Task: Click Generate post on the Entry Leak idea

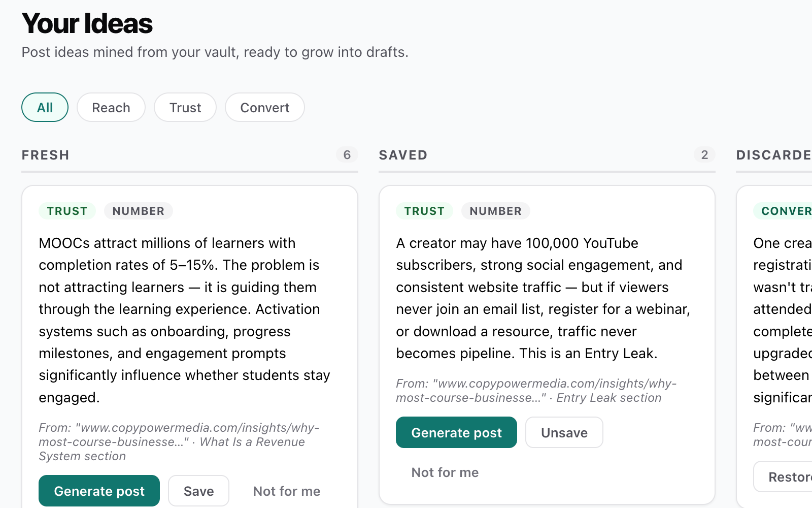Action: click(456, 432)
